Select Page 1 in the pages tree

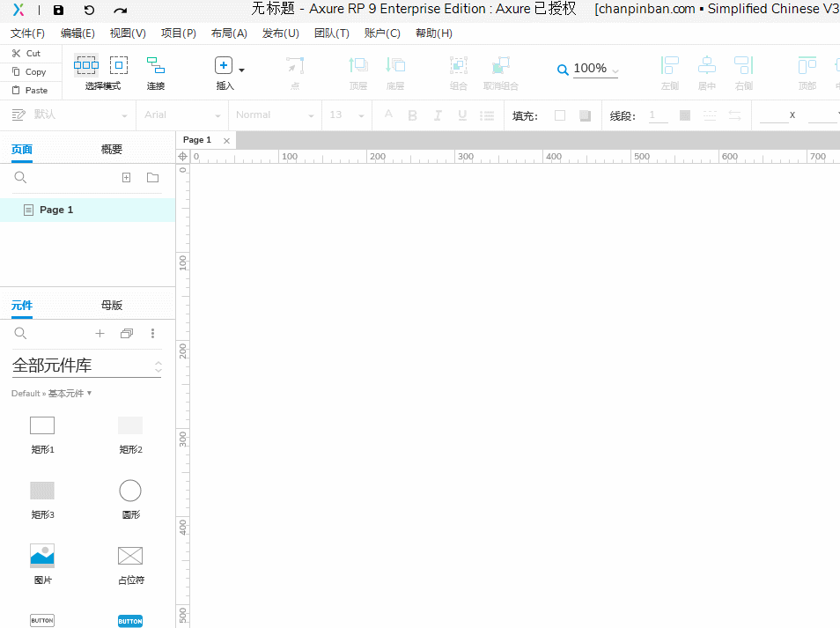pos(56,210)
